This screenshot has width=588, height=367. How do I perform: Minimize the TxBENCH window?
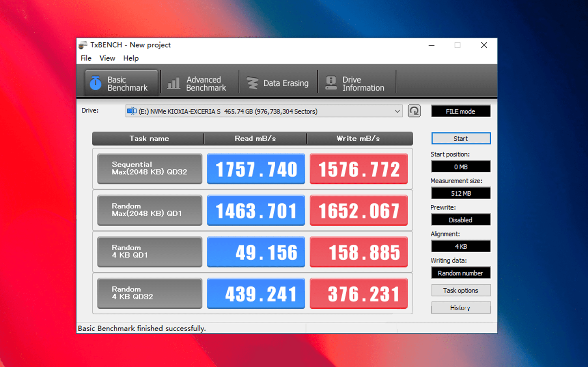coord(432,45)
